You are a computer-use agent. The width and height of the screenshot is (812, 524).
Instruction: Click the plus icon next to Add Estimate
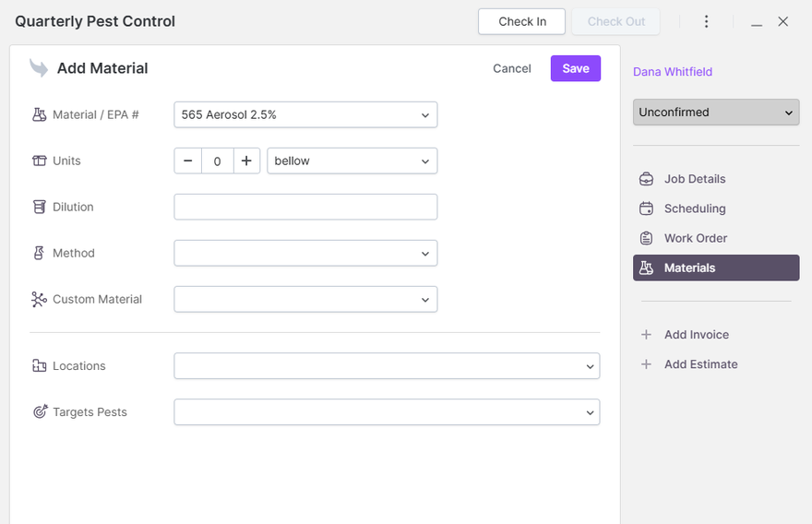[x=646, y=364]
